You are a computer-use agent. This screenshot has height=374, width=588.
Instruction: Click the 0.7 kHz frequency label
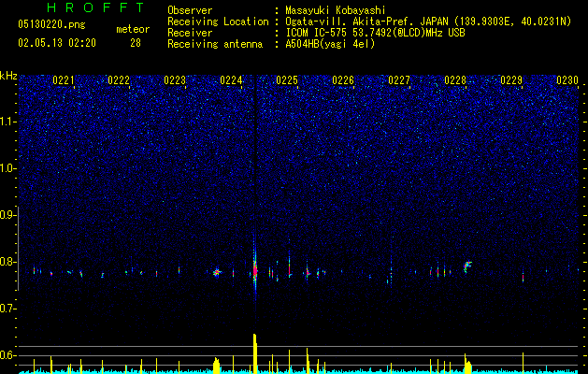point(8,309)
